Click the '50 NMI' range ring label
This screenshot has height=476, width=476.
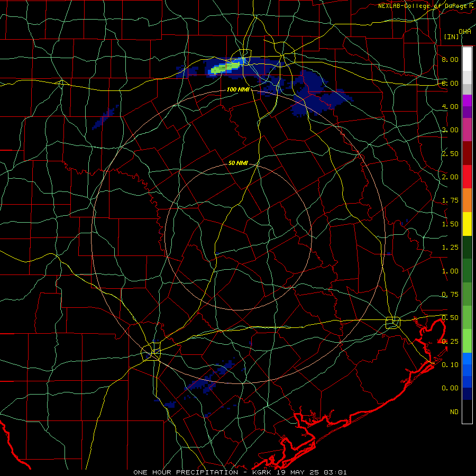tap(238, 163)
